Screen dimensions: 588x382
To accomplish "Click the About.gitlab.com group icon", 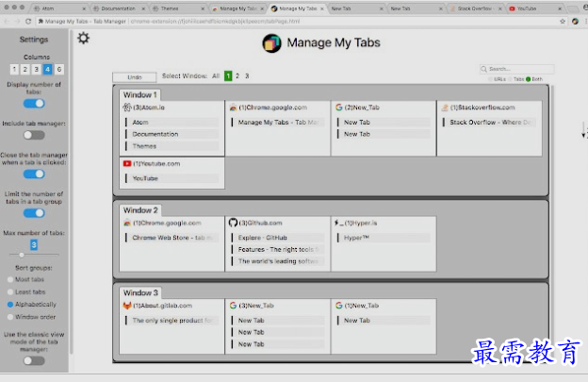I will pos(127,306).
